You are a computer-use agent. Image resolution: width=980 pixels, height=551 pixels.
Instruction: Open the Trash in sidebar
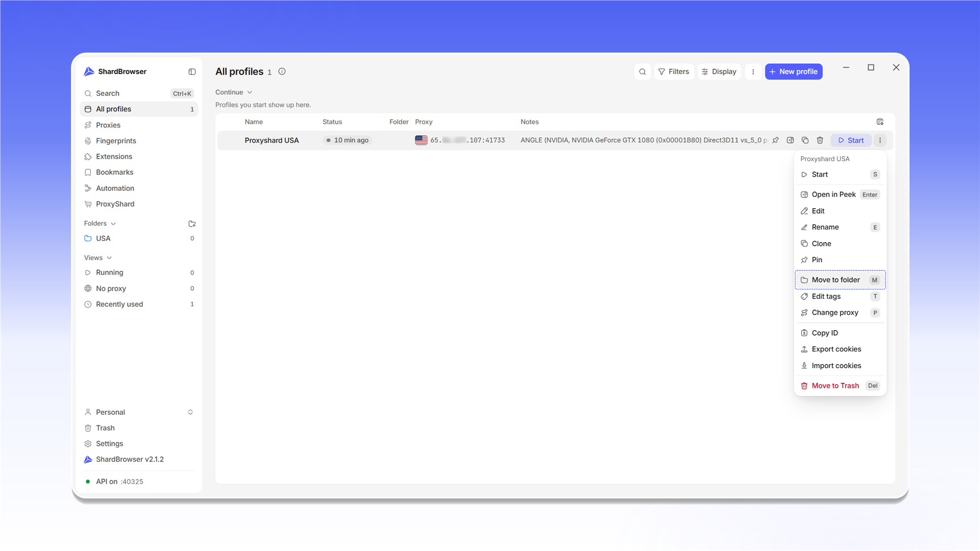pos(139,428)
